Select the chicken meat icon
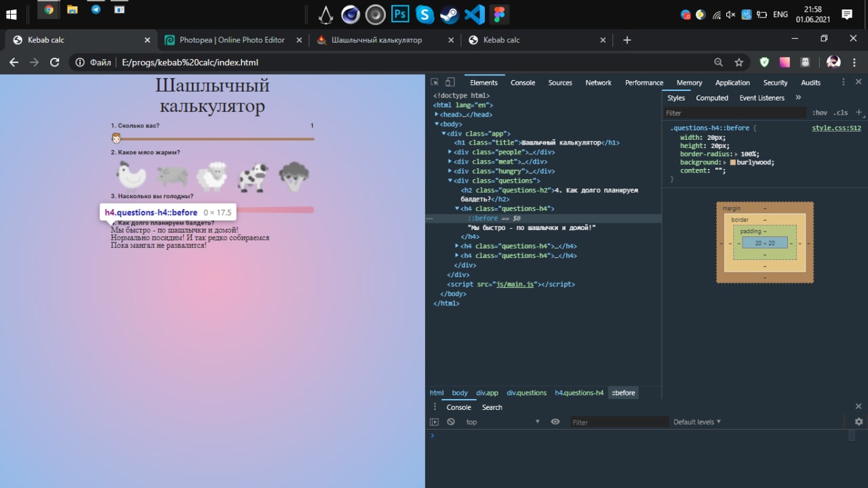This screenshot has width=868, height=488. [131, 175]
